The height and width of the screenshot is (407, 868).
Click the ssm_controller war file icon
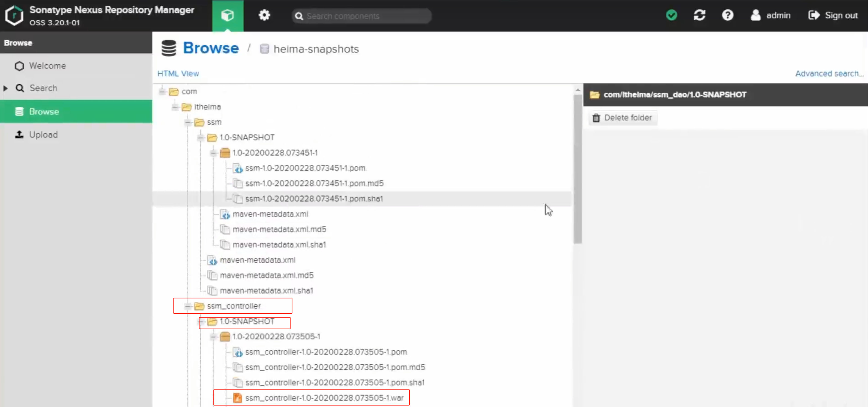(238, 398)
